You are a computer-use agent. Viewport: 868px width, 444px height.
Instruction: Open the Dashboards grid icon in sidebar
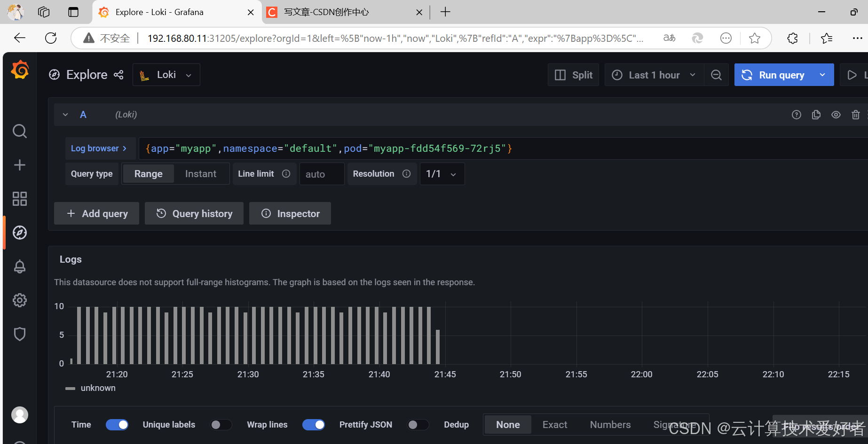[20, 199]
